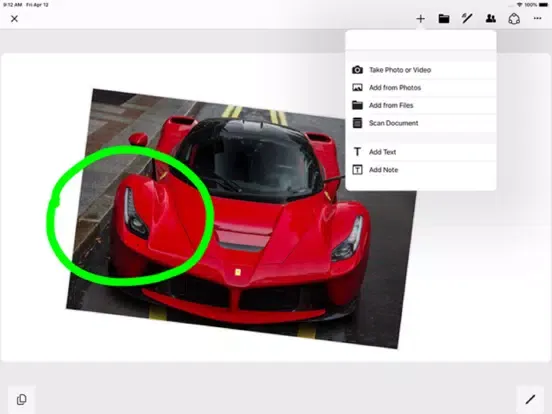
Task: Tap the camera icon beside Take Photo
Action: [x=357, y=70]
